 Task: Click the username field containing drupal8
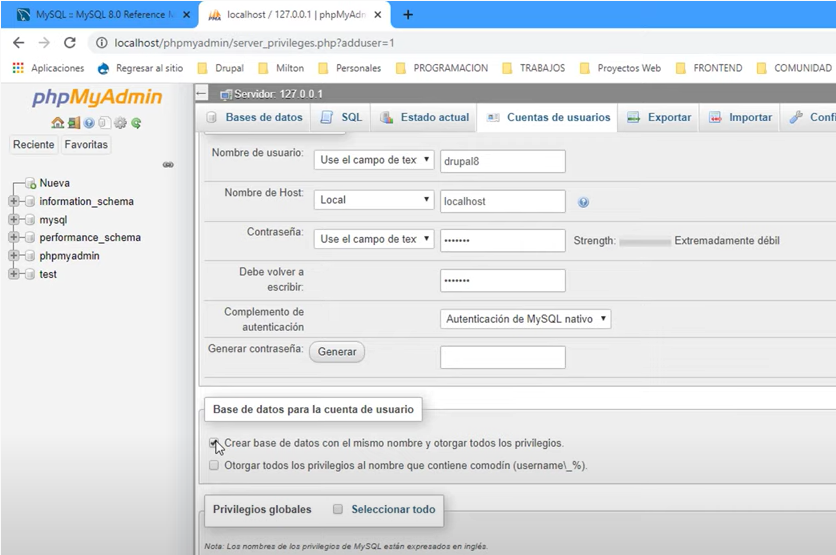click(503, 161)
